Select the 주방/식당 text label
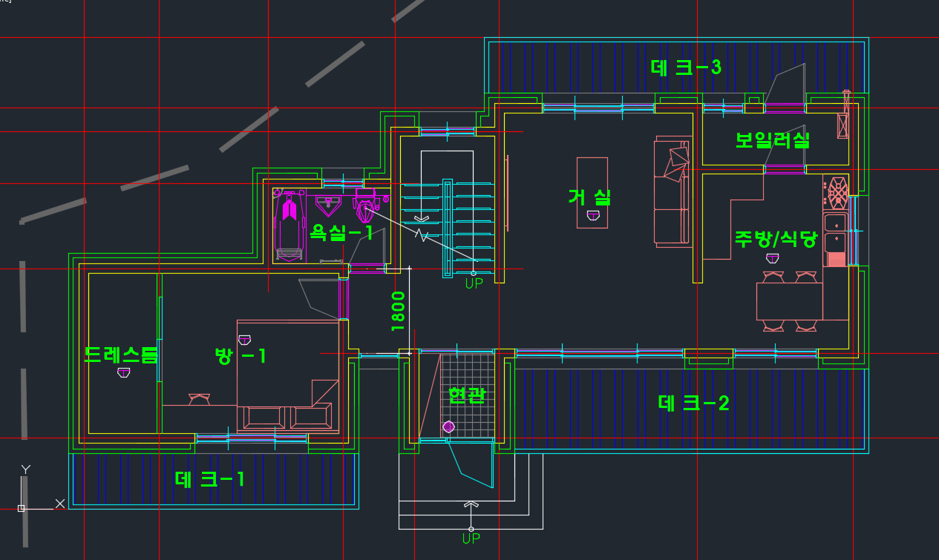 tap(775, 239)
